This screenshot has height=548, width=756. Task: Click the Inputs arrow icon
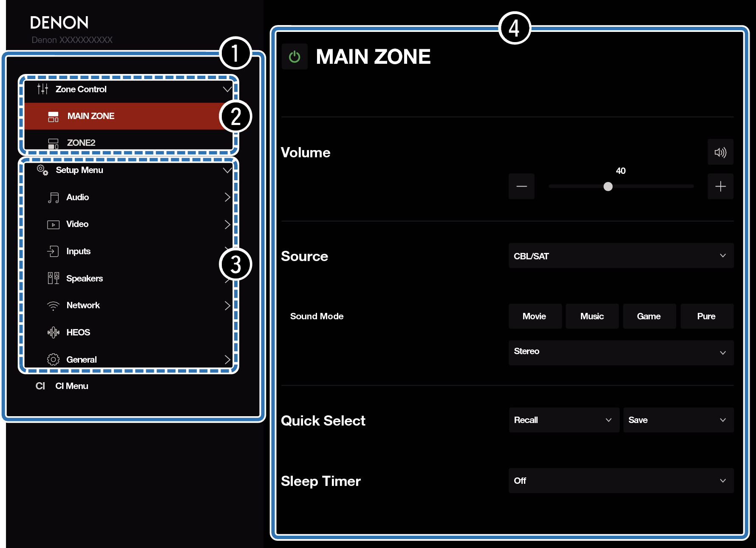click(x=53, y=251)
